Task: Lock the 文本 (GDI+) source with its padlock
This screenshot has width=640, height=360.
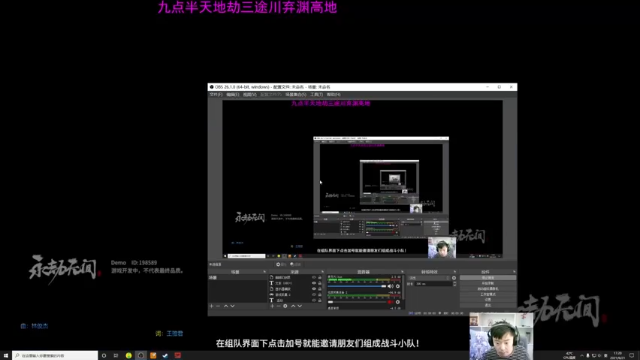Action: 320,283
